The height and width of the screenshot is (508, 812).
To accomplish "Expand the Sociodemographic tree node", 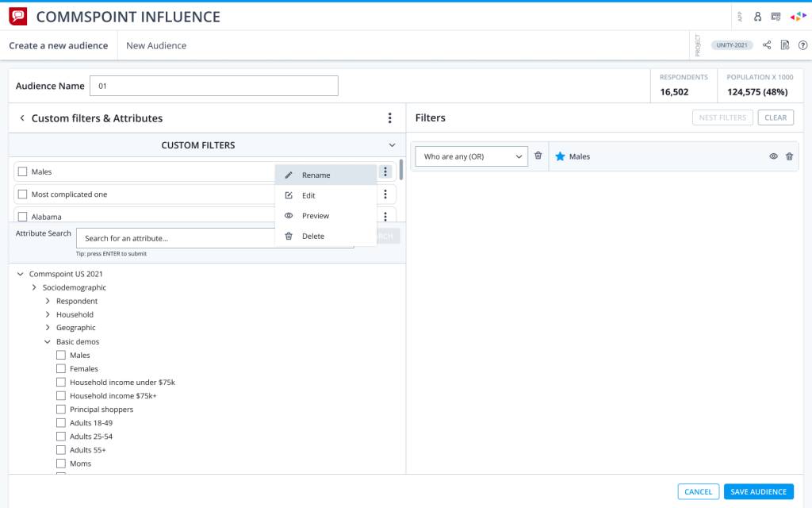I will coord(34,287).
